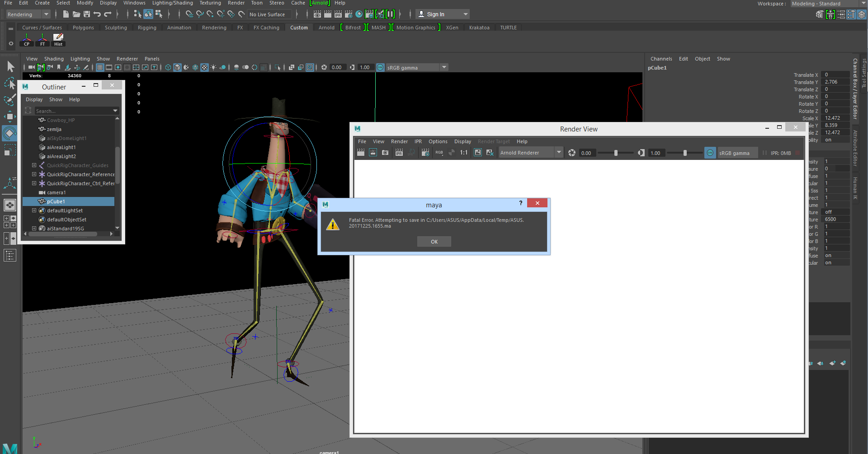The width and height of the screenshot is (868, 454).
Task: Open the CP custom shelf button
Action: pyautogui.click(x=27, y=40)
